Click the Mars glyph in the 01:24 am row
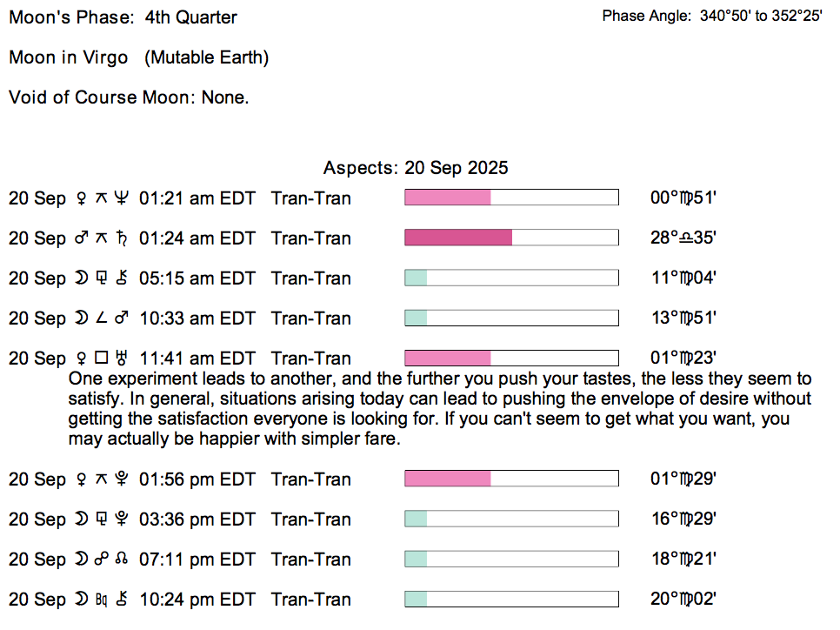840x630 pixels. coord(82,238)
